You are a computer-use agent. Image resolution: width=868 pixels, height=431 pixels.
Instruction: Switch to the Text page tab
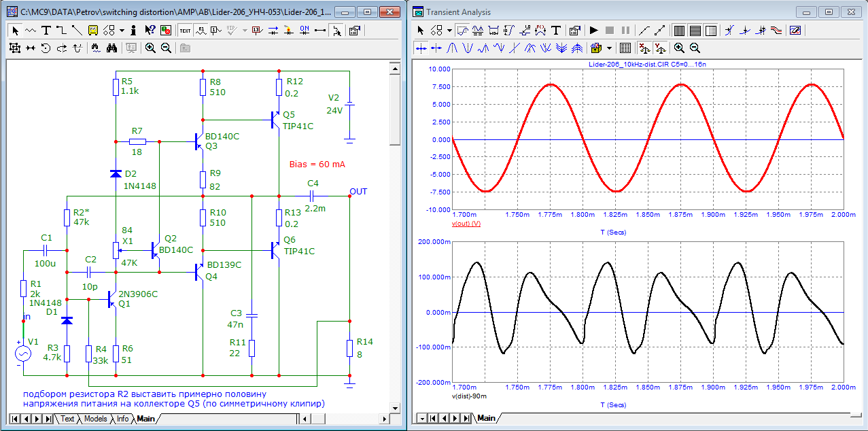point(68,419)
